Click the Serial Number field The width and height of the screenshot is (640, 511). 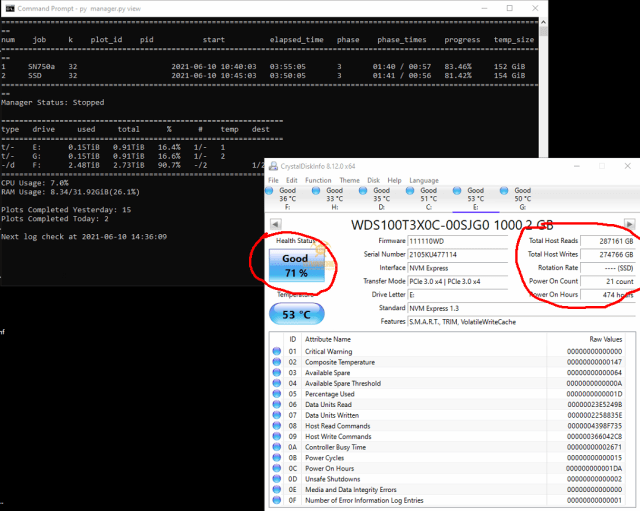(458, 255)
